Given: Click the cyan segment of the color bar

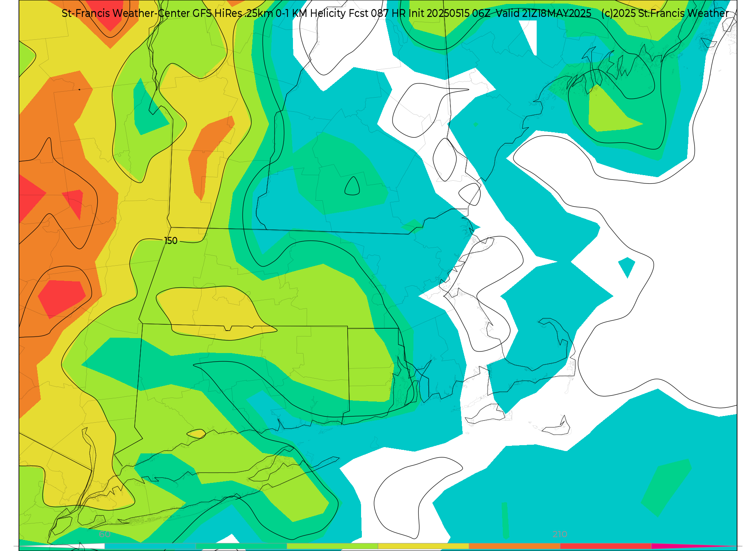Looking at the screenshot, I should [150, 546].
